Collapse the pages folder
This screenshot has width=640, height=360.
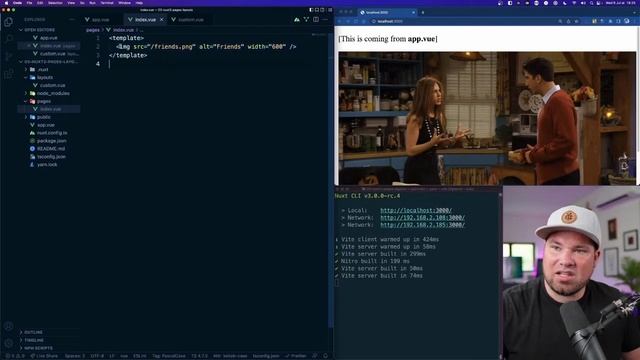49,101
